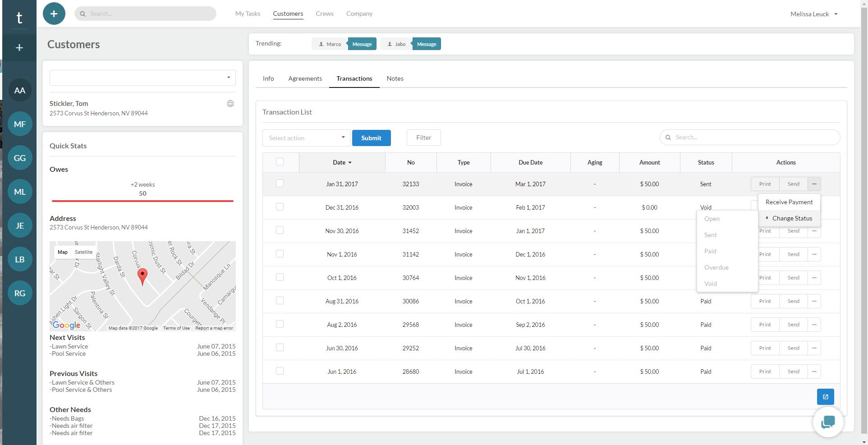868x445 pixels.
Task: Print invoice 32133
Action: click(765, 184)
